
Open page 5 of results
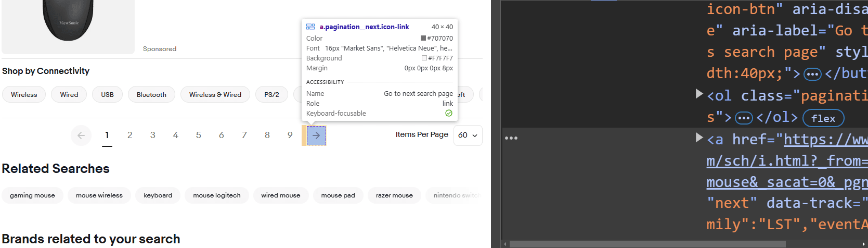pyautogui.click(x=199, y=135)
